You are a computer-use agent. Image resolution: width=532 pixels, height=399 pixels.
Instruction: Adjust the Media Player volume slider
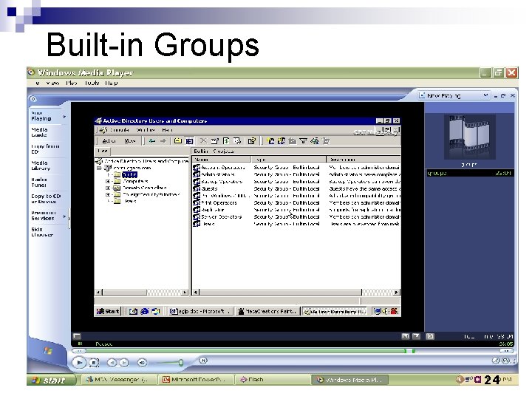click(x=181, y=363)
